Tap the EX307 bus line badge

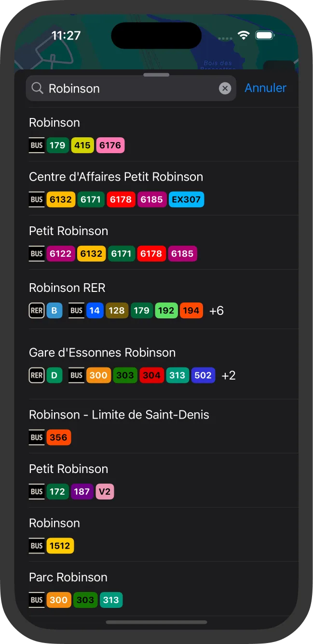pos(187,199)
